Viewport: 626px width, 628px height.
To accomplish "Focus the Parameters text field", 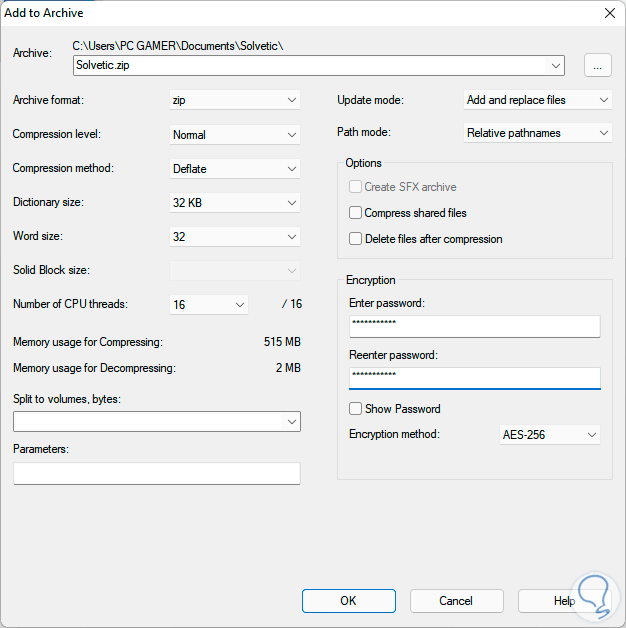I will [157, 474].
